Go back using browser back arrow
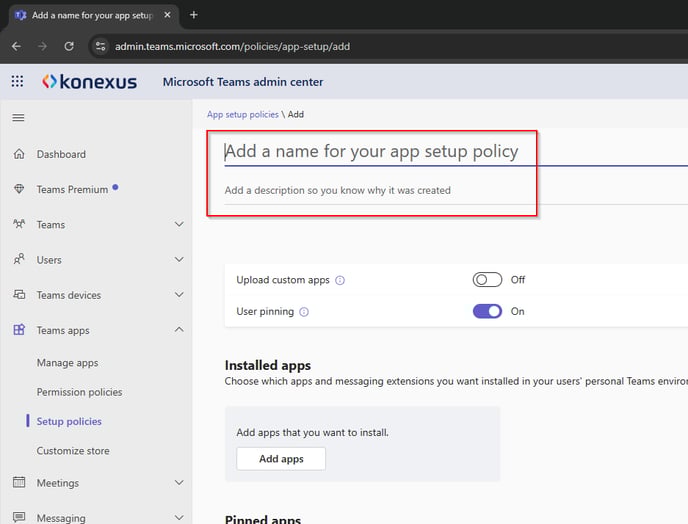The image size is (688, 524). [x=16, y=46]
